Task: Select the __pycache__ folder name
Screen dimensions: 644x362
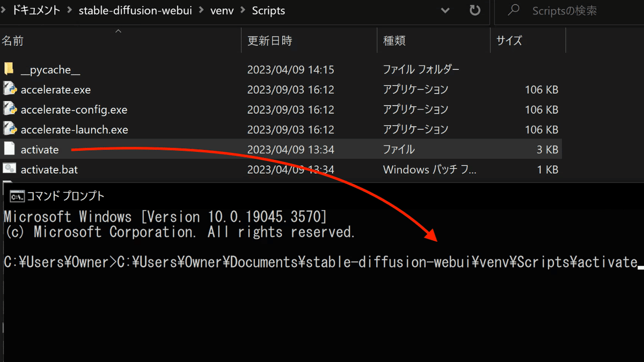Action: pyautogui.click(x=50, y=70)
